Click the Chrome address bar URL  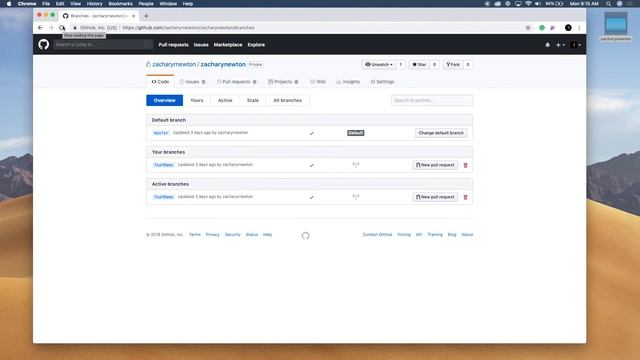(189, 28)
